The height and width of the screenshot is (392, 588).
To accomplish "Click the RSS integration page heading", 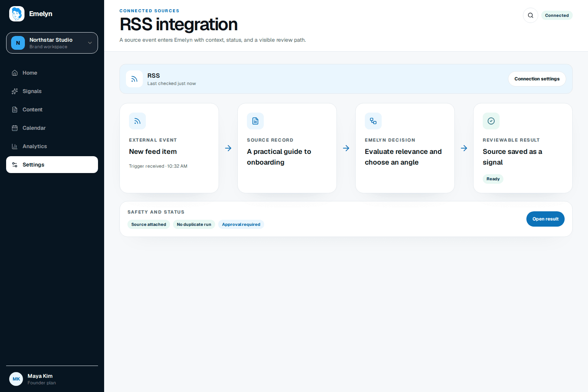I will 178,24.
